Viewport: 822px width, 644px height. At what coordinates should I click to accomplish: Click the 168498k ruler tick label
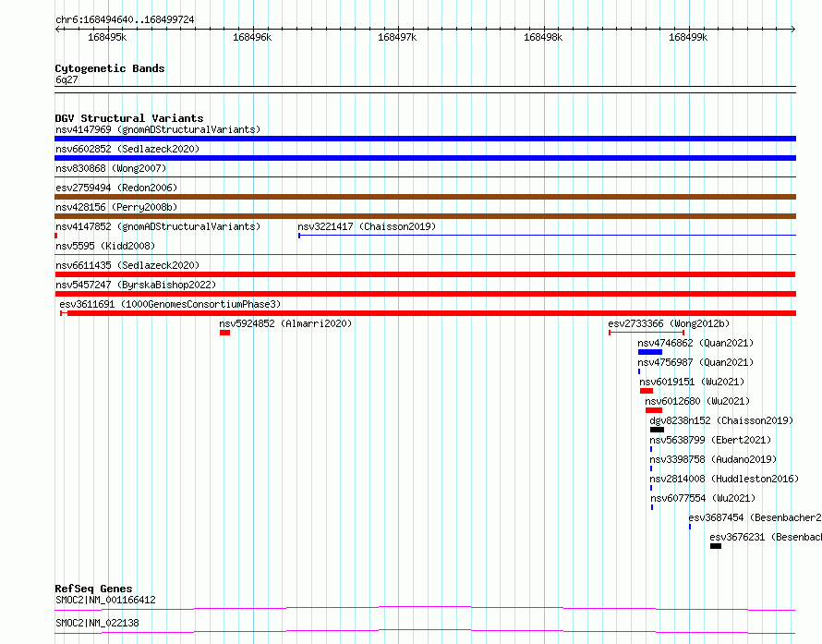tap(543, 37)
